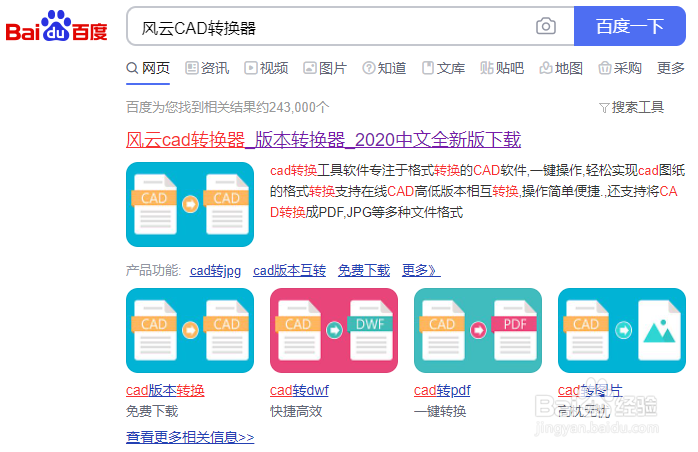Open the 图片 tab
The width and height of the screenshot is (698, 452).
coord(325,68)
